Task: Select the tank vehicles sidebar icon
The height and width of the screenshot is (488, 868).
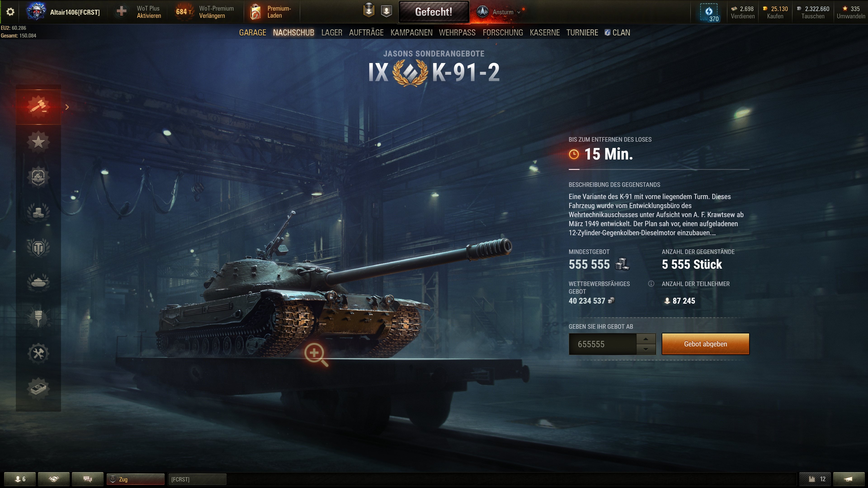Action: click(38, 282)
